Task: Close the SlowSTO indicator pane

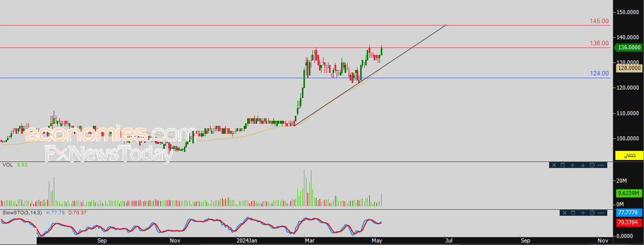Action: 565,213
